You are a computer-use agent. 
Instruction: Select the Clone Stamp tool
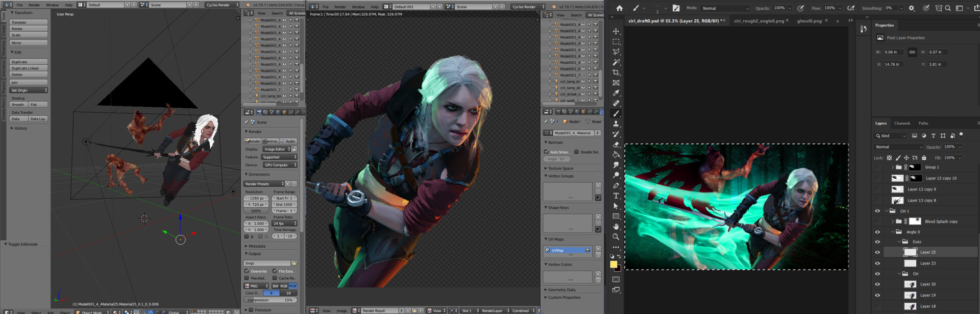(x=616, y=124)
